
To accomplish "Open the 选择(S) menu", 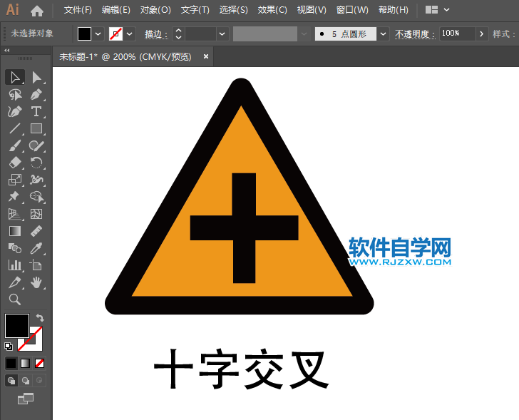I will 233,10.
